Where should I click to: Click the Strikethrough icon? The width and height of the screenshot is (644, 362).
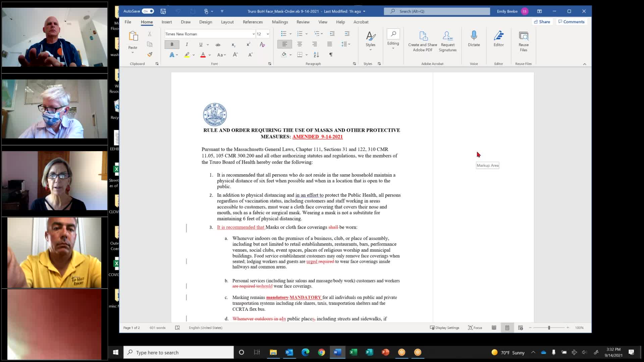[218, 44]
